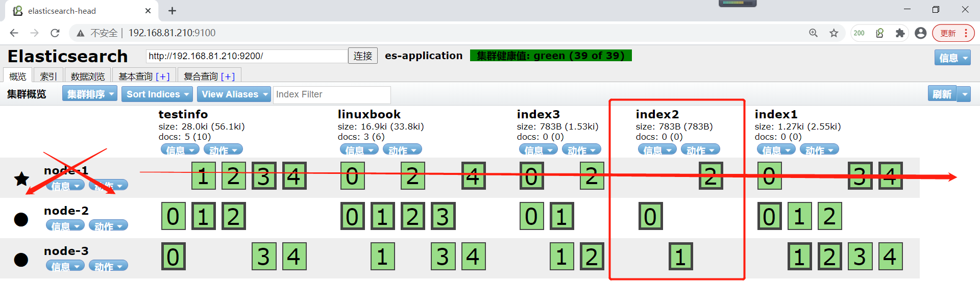Screen dimensions: 980x281
Task: Go back to the previous page
Action: 14,33
